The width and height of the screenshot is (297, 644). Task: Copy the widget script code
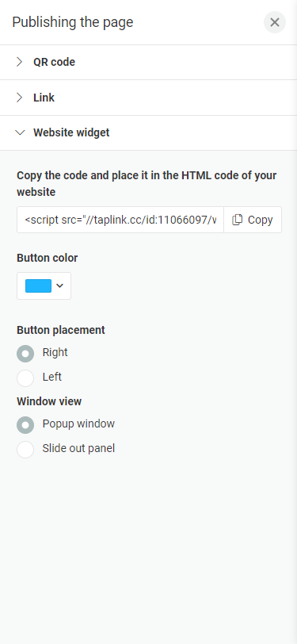[253, 220]
